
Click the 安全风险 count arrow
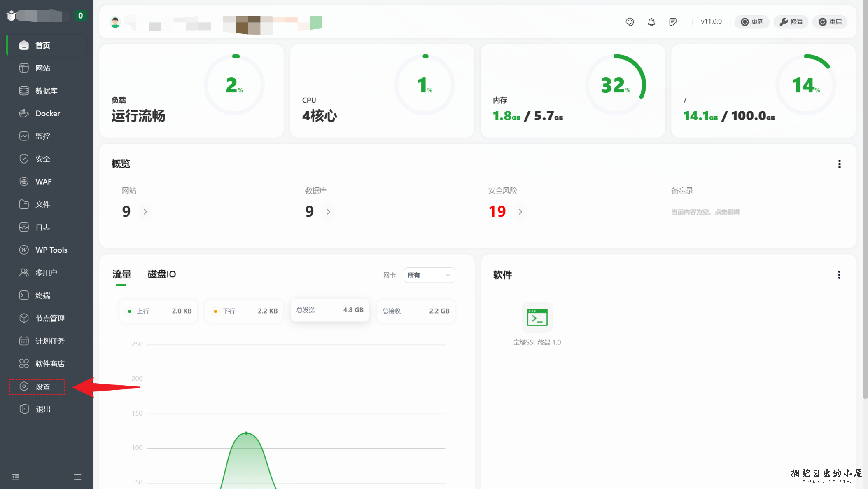(520, 212)
